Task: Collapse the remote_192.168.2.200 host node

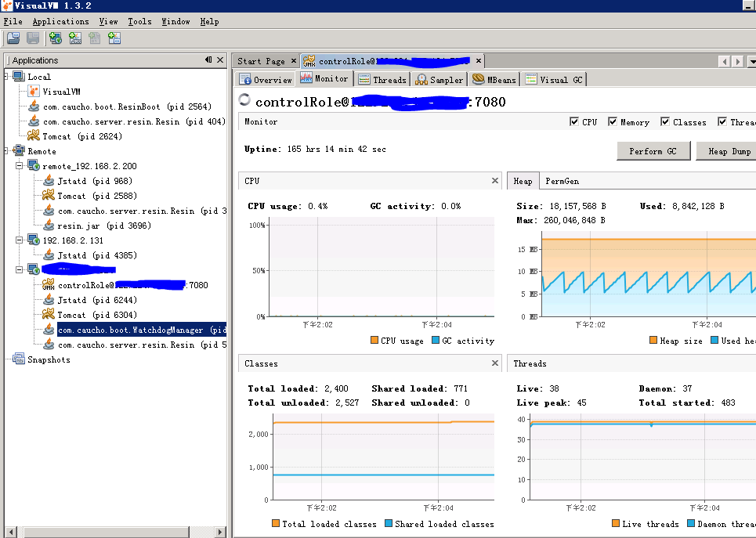Action: coord(19,166)
